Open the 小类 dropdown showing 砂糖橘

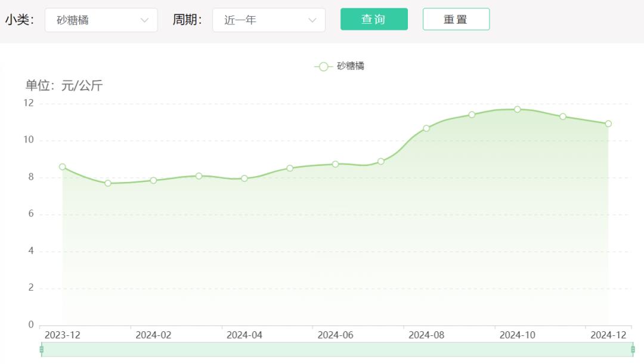pos(101,20)
